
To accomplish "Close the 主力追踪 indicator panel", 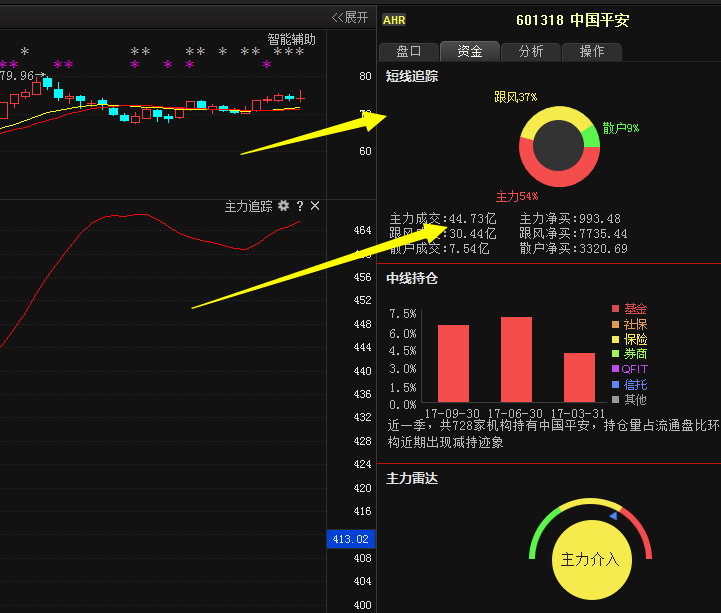I will (315, 206).
